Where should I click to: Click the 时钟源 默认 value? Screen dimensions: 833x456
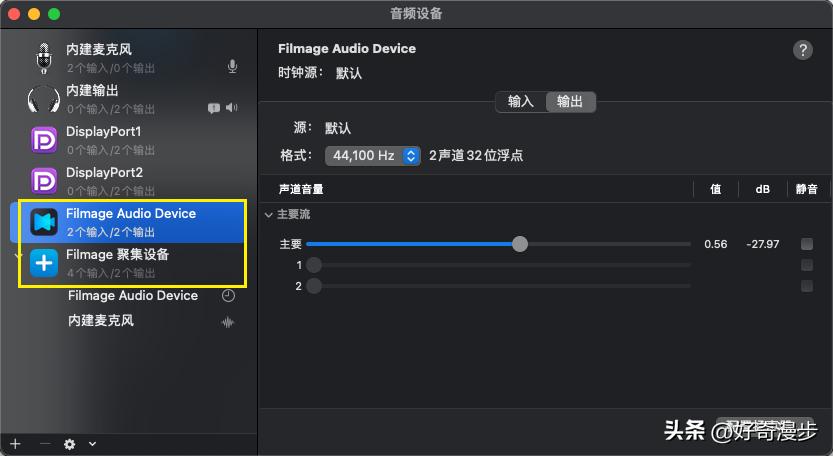pos(348,73)
